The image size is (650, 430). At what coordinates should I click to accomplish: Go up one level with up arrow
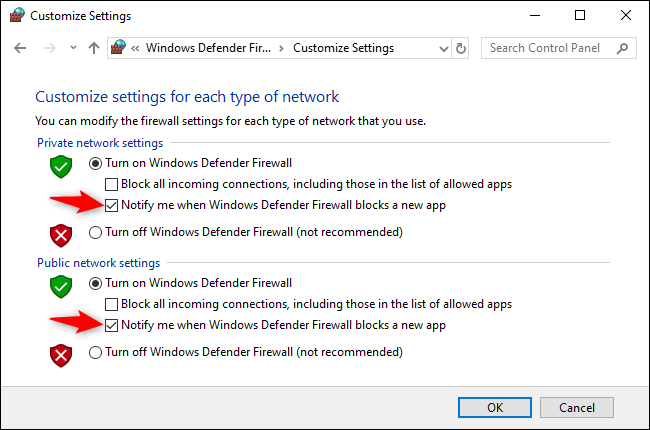pyautogui.click(x=93, y=48)
